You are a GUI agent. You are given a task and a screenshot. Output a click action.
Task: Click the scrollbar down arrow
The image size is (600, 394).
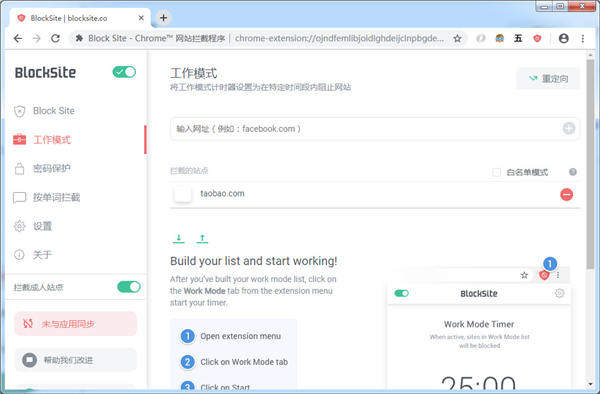tap(590, 384)
